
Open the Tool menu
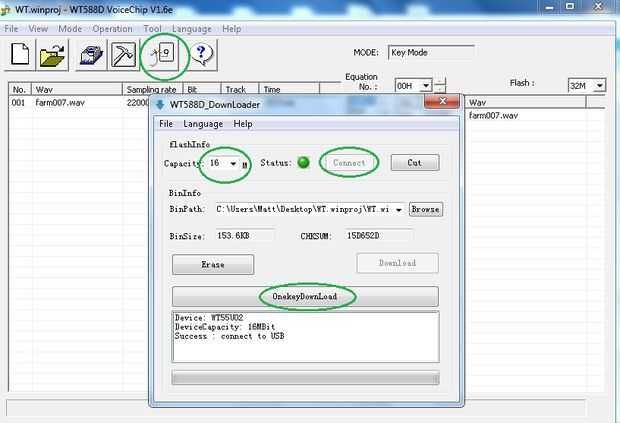152,28
